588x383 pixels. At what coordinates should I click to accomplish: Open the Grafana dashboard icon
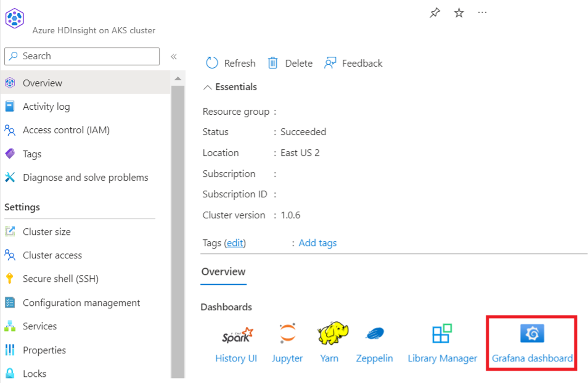pos(532,333)
